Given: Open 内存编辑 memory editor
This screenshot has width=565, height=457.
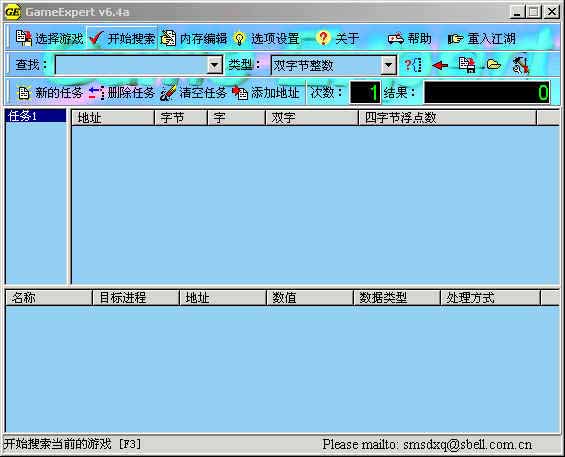Looking at the screenshot, I should (x=193, y=38).
